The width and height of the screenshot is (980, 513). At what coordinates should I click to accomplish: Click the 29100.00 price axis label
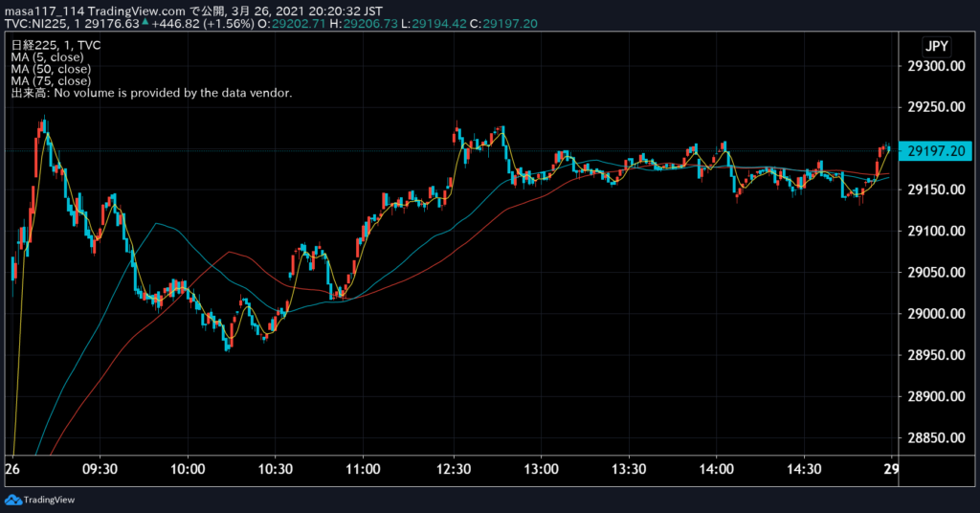(936, 232)
